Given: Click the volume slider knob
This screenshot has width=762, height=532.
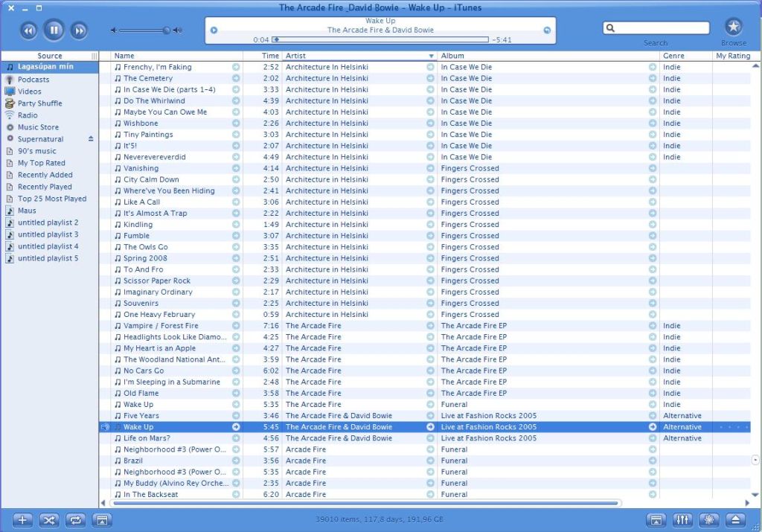Looking at the screenshot, I should [167, 30].
